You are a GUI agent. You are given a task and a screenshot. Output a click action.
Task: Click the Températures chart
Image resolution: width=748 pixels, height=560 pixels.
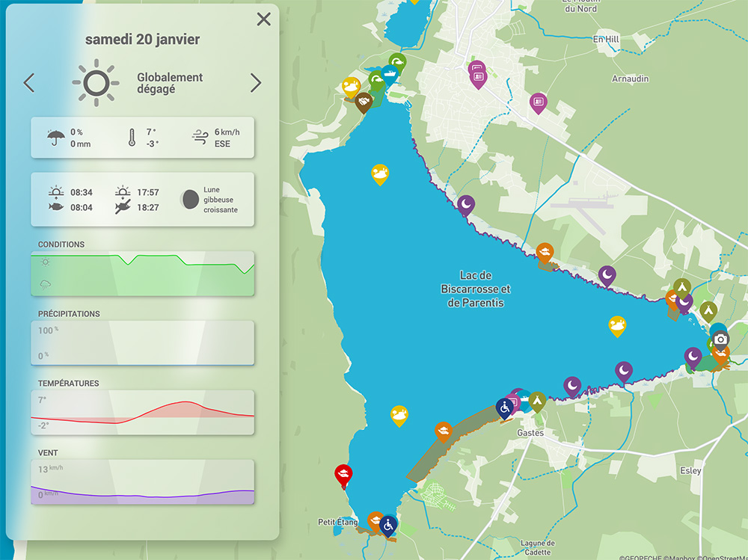[x=143, y=412]
